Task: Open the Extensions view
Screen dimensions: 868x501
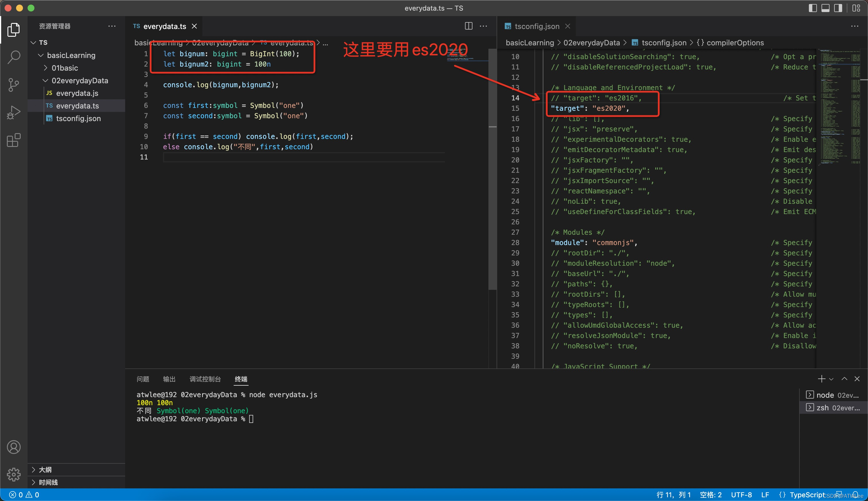Action: click(x=13, y=140)
